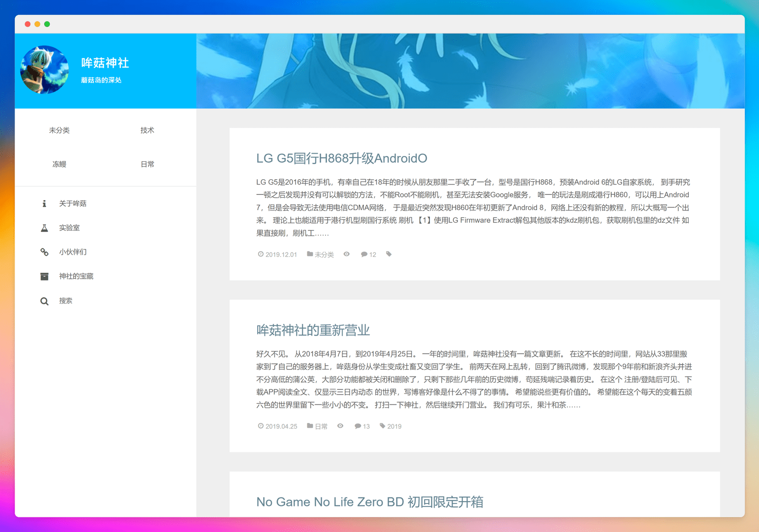759x532 pixels.
Task: Click the folder icon next to 未分类 in LG G5 post
Action: click(x=310, y=254)
